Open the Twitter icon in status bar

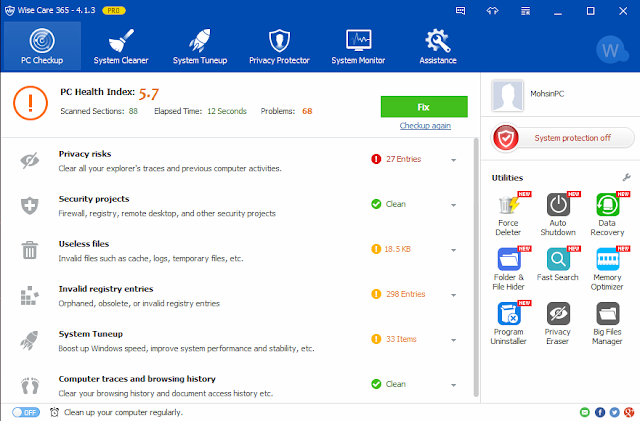615,412
